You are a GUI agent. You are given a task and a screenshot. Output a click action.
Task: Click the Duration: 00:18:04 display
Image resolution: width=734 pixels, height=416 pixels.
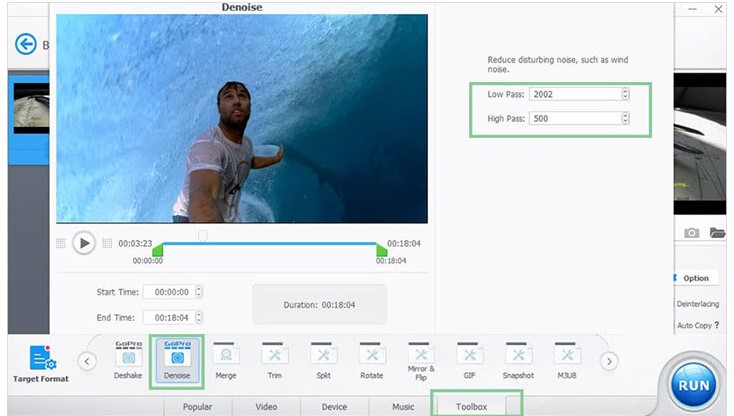(319, 305)
